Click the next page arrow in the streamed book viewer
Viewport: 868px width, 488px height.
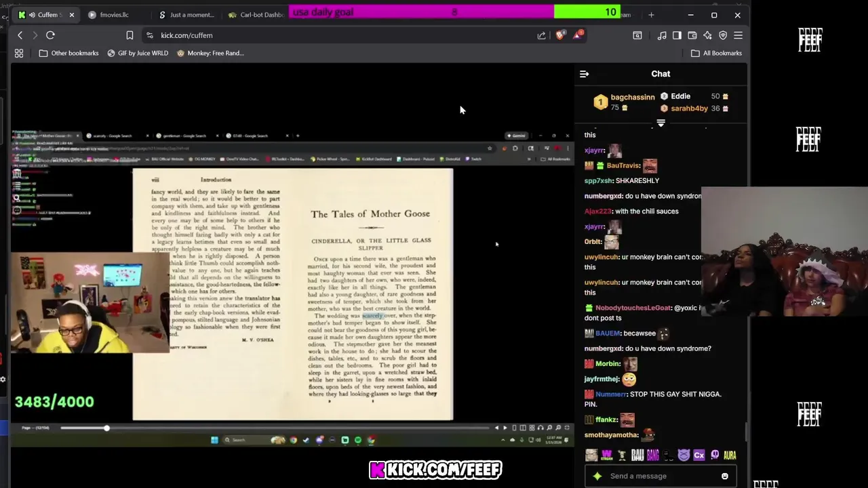(505, 428)
